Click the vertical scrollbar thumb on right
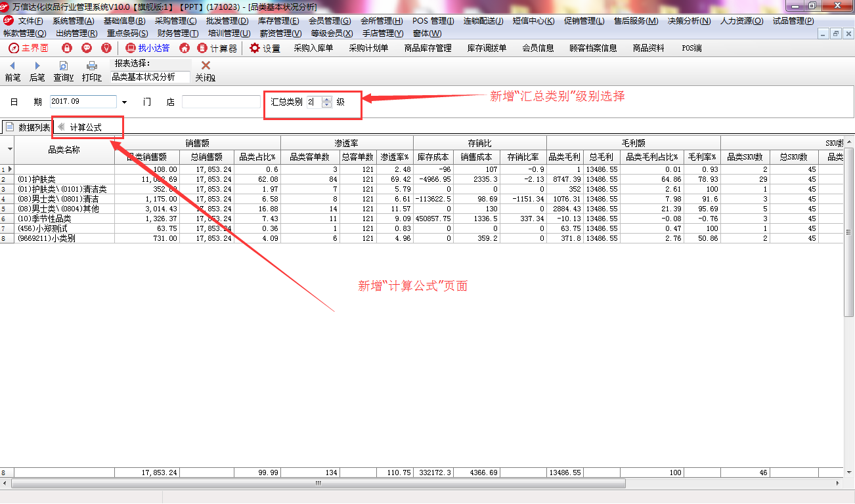The height and width of the screenshot is (504, 855). coord(848,231)
